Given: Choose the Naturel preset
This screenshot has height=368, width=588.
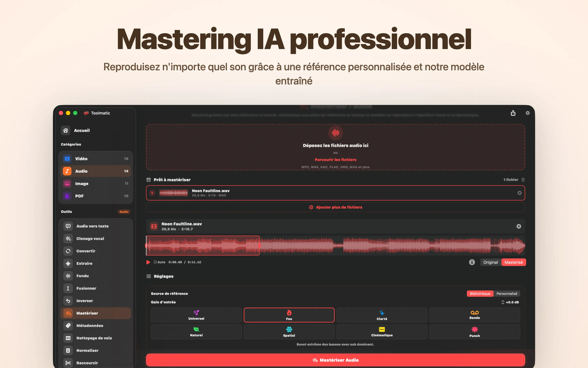Looking at the screenshot, I should [196, 332].
